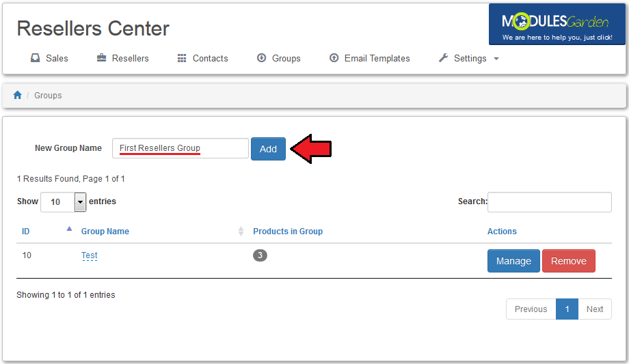Open the Contacts menu item
Image resolution: width=629 pixels, height=364 pixels.
(202, 58)
